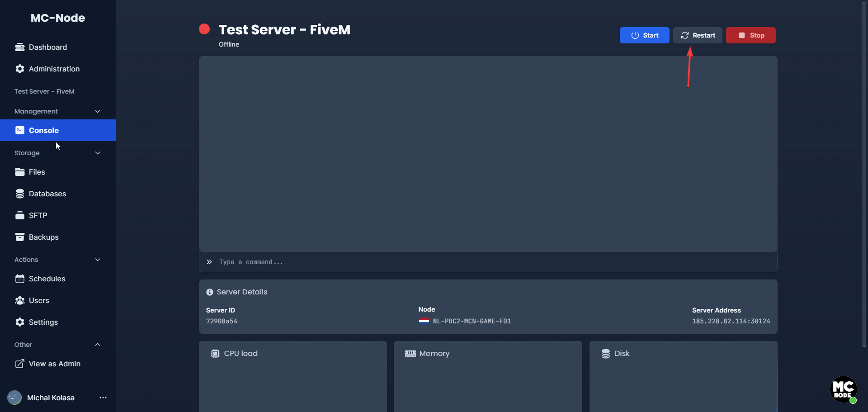Click the Michal Kolasa avatar
Viewport: 868px width, 412px height.
coord(14,398)
